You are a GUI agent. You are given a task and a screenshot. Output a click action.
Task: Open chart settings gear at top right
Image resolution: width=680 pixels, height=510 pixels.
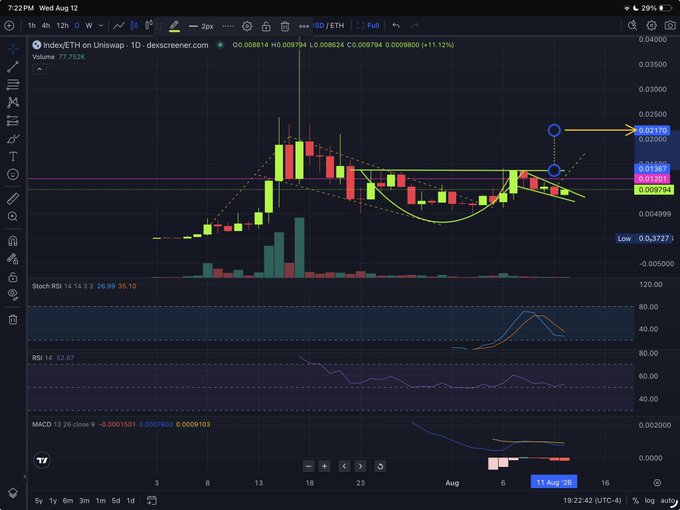(651, 26)
